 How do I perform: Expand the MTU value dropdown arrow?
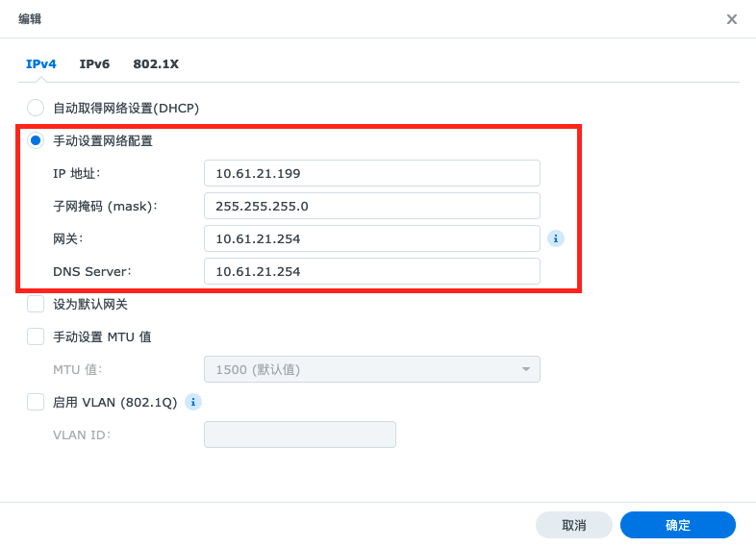click(526, 369)
